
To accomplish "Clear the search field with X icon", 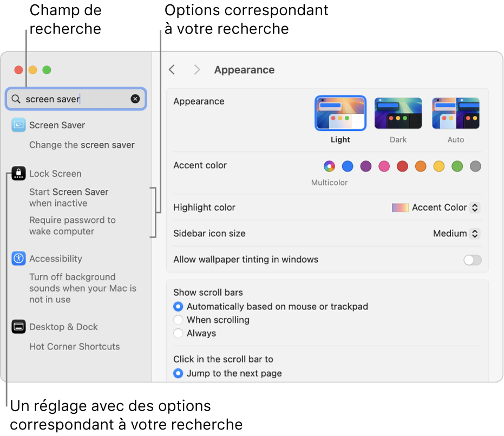I will [135, 99].
